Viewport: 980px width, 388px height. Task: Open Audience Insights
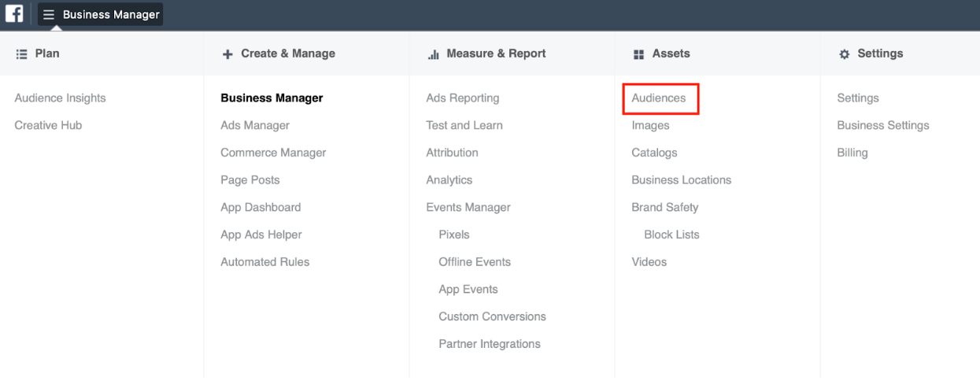point(60,98)
